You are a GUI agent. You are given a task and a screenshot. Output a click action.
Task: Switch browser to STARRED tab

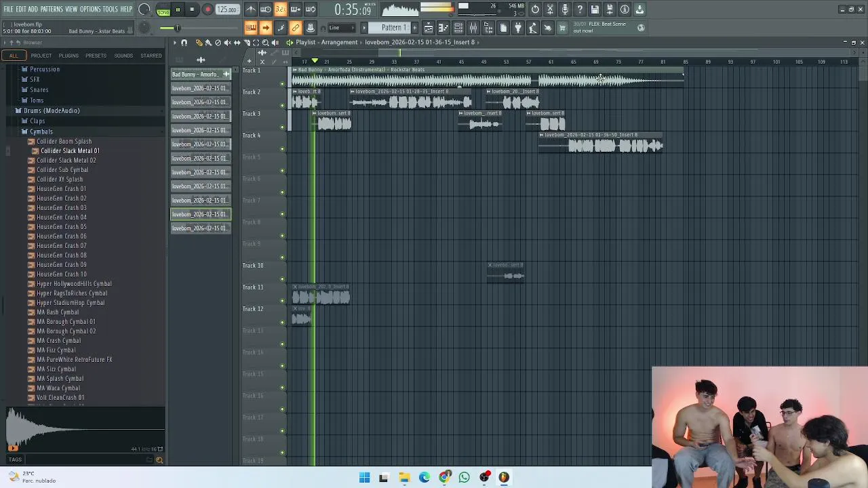pyautogui.click(x=151, y=56)
